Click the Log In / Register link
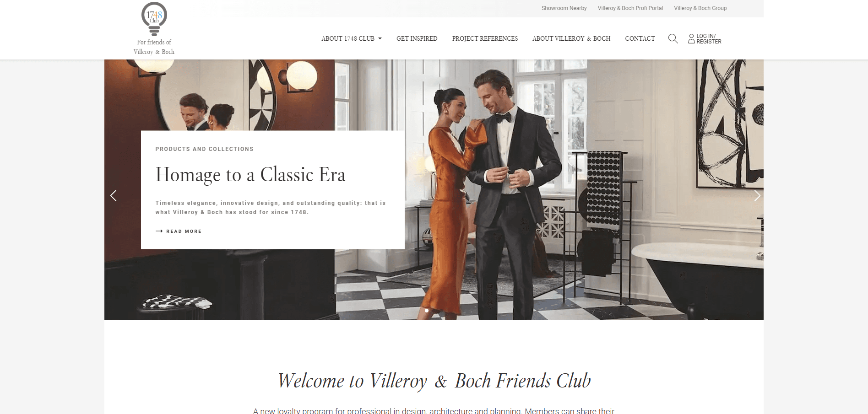Viewport: 868px width, 414px height. [709, 39]
